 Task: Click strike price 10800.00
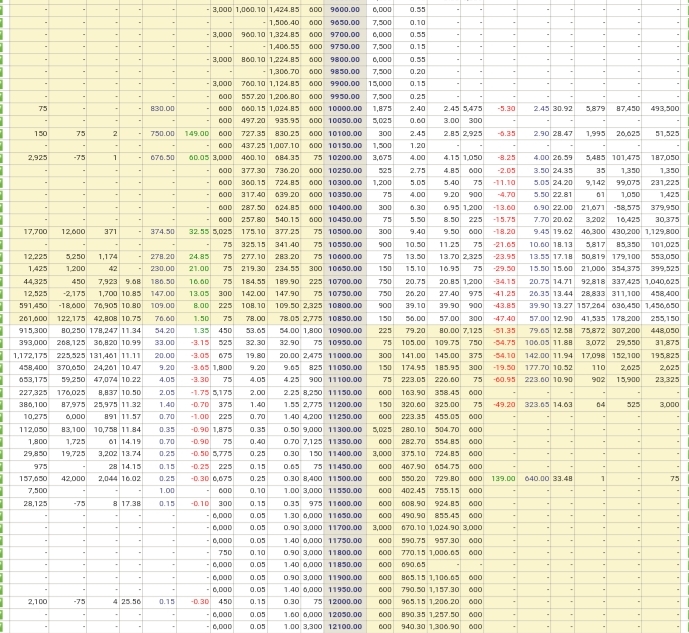(x=345, y=306)
